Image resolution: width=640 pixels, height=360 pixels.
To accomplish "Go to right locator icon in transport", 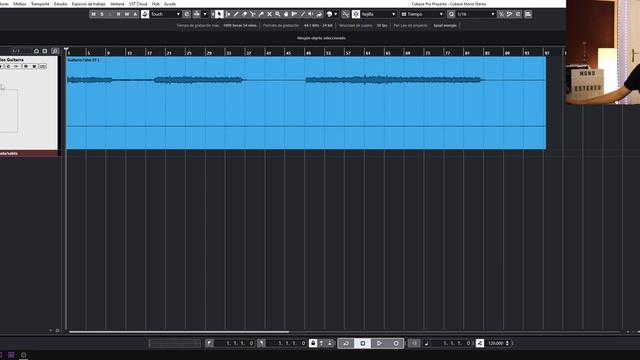I will click(261, 343).
